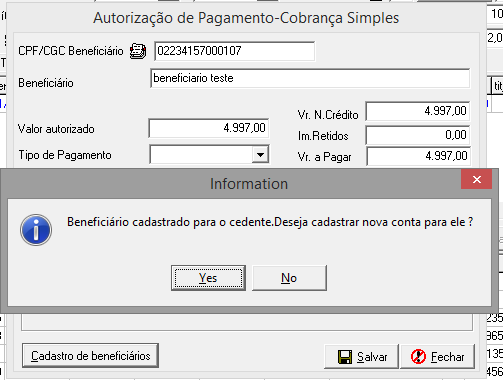Click the Salvar button

click(361, 357)
